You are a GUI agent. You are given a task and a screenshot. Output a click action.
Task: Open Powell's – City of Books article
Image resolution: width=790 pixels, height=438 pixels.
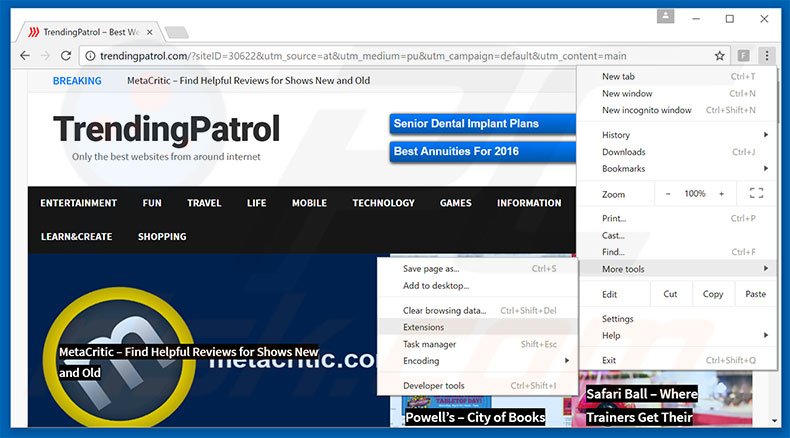[475, 417]
